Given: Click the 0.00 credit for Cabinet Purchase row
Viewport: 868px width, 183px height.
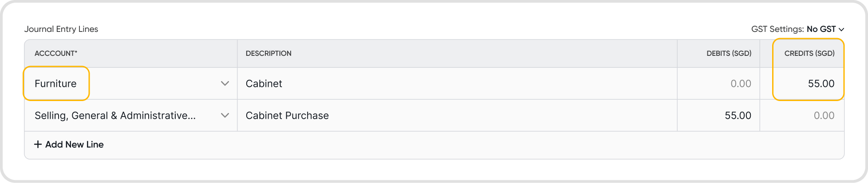Looking at the screenshot, I should pyautogui.click(x=824, y=116).
